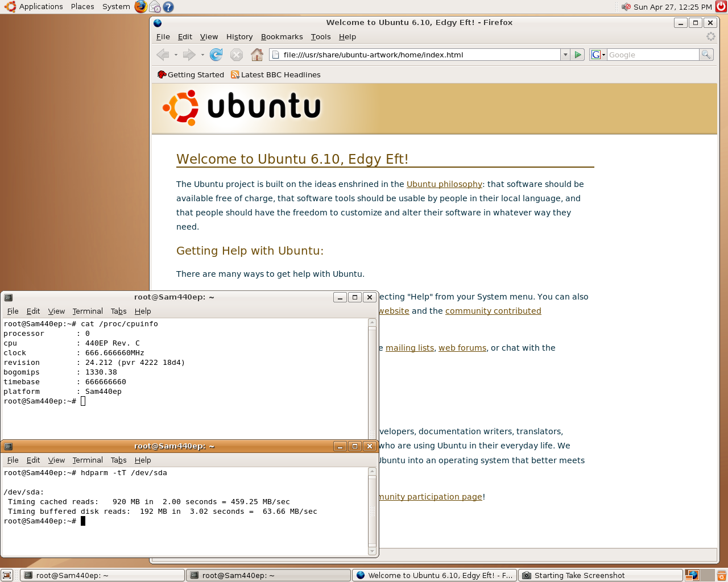This screenshot has height=582, width=728.
Task: Open the Back history dropdown arrow
Action: point(176,55)
